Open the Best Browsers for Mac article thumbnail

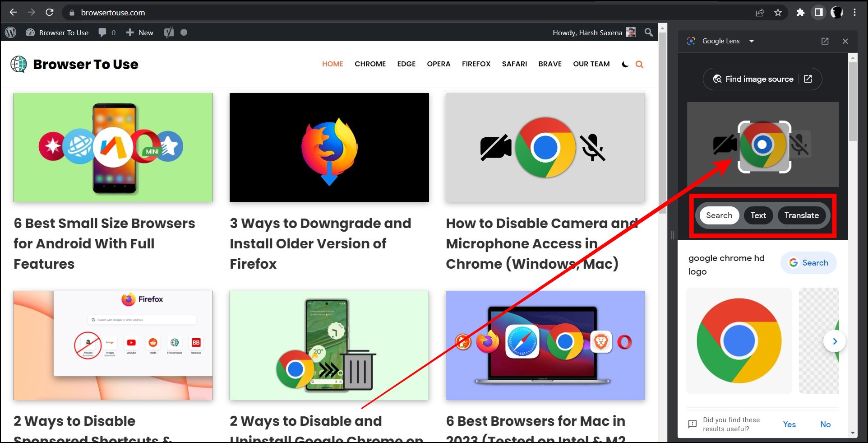tap(545, 345)
